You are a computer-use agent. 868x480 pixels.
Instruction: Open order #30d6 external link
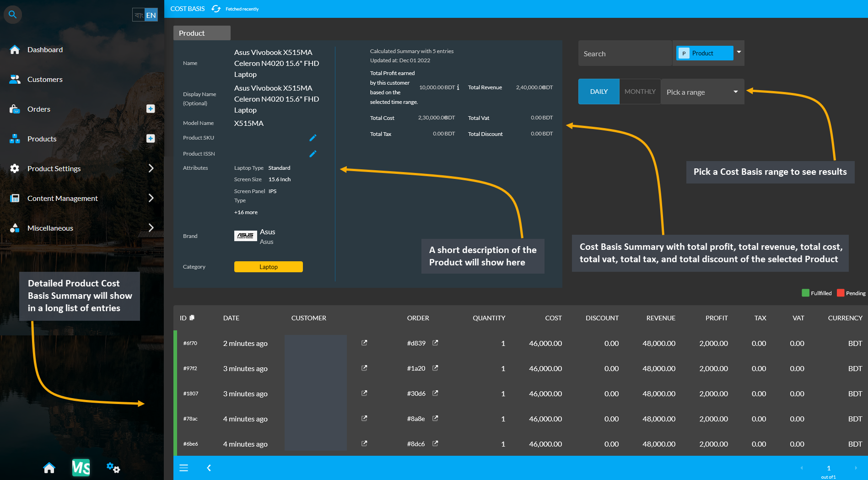[x=435, y=393]
